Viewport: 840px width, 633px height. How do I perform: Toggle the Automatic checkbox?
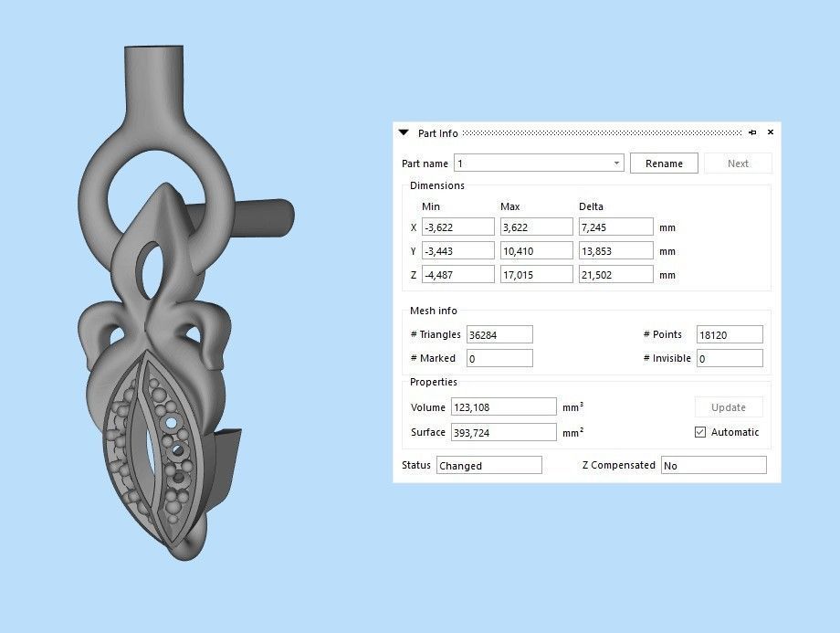pos(700,432)
